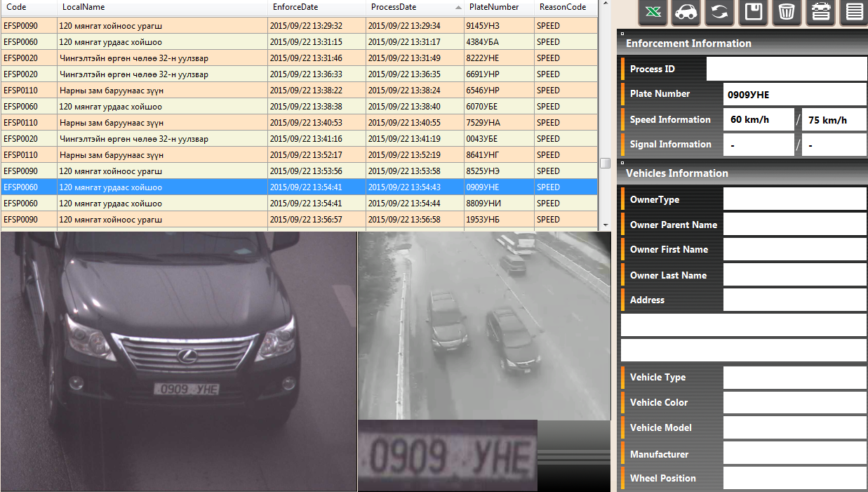
Task: Toggle ProcessDate sort direction arrow
Action: click(458, 8)
